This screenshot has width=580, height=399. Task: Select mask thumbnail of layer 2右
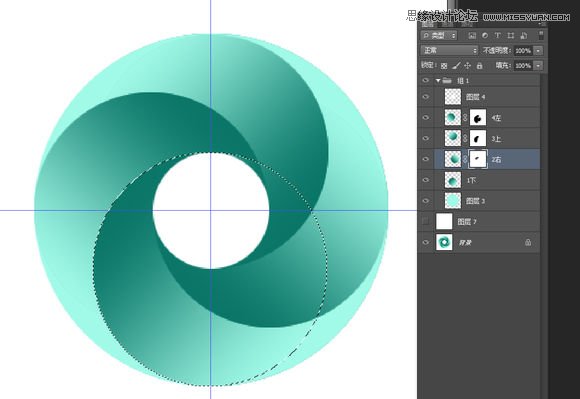(478, 159)
